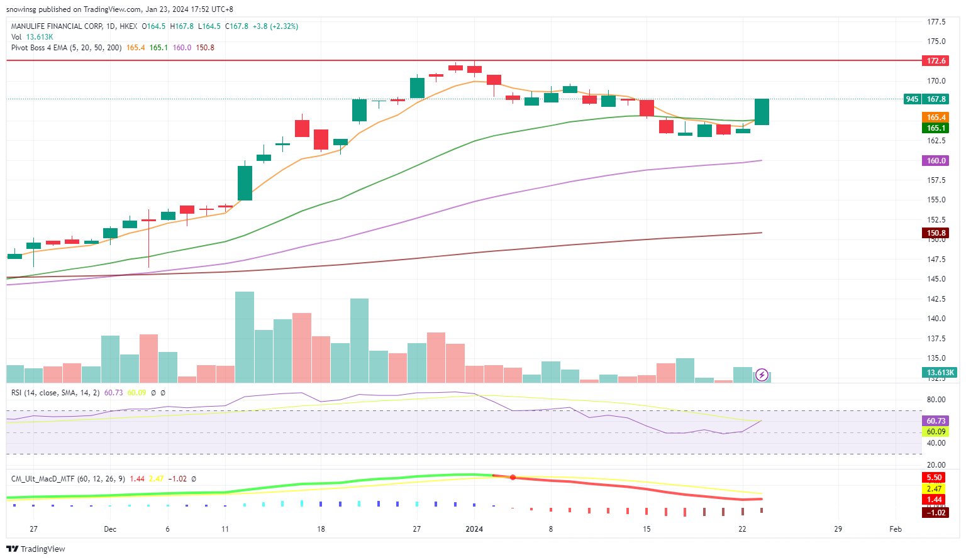The image size is (966, 560).
Task: Click the +3.8 (+2.32%) change text
Action: (275, 26)
